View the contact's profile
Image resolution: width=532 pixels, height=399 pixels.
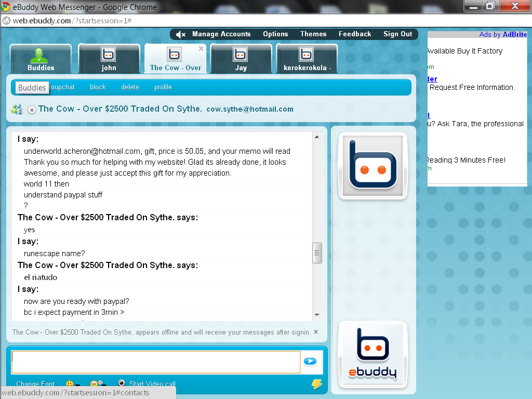click(163, 87)
